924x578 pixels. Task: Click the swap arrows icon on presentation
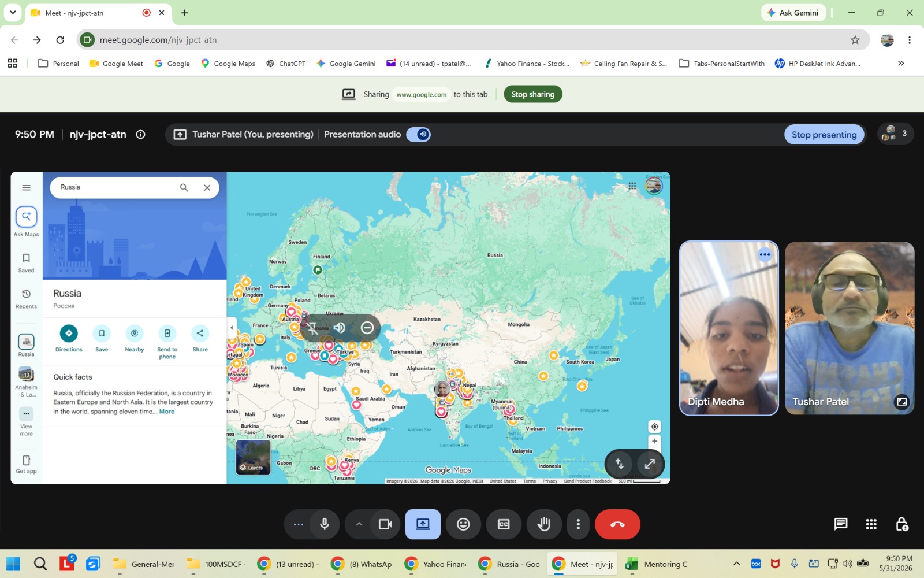pos(620,464)
